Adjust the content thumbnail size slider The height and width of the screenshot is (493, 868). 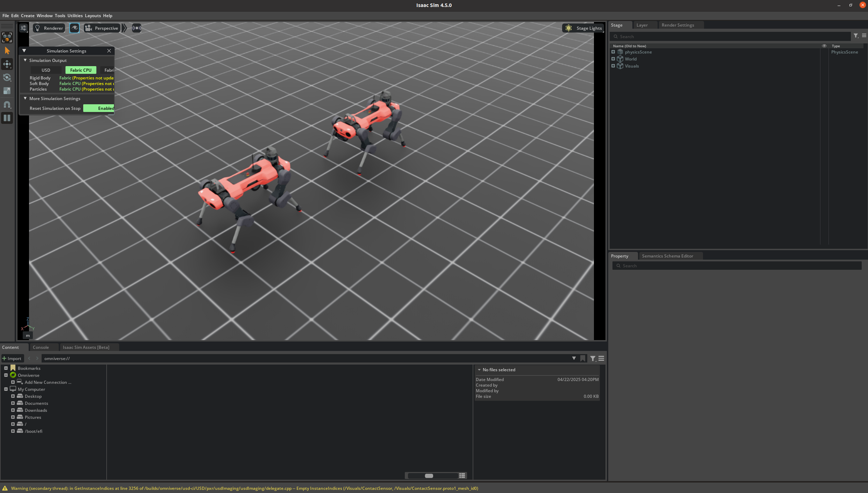pos(429,476)
